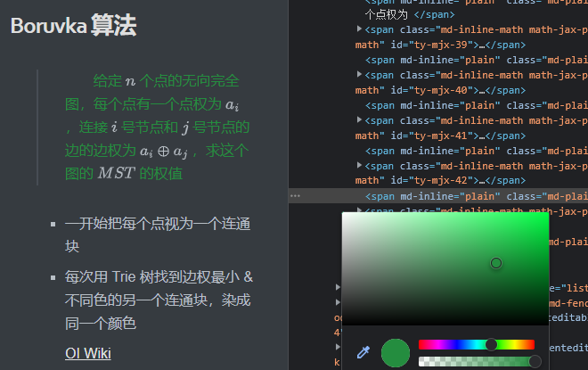
Task: Click the bullet text starting with 每次用 Trie 树
Action: tap(159, 300)
